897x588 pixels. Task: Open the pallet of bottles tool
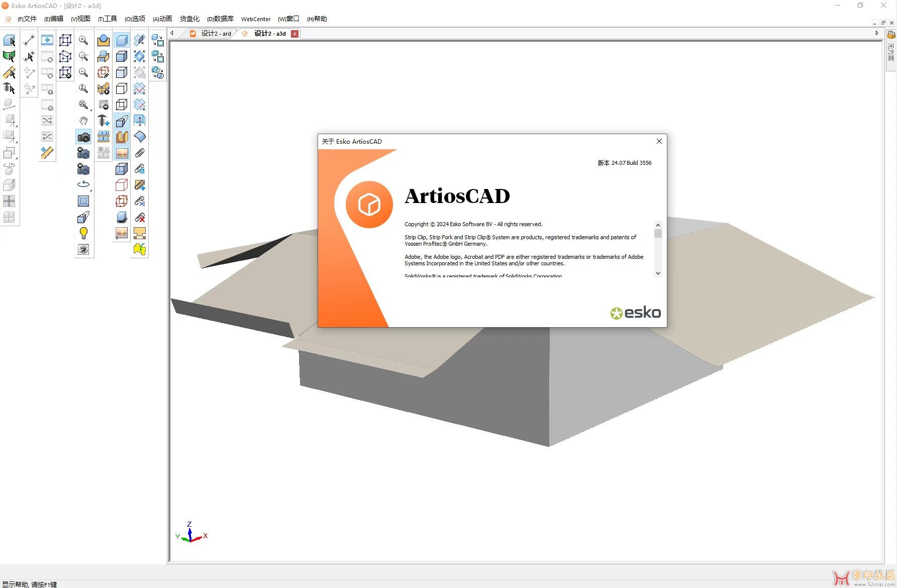[104, 137]
